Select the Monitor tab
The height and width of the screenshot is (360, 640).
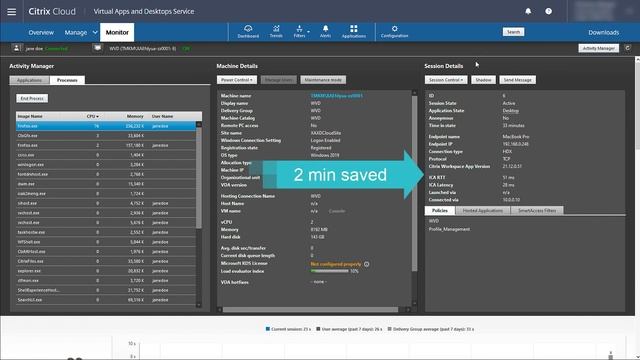point(117,32)
